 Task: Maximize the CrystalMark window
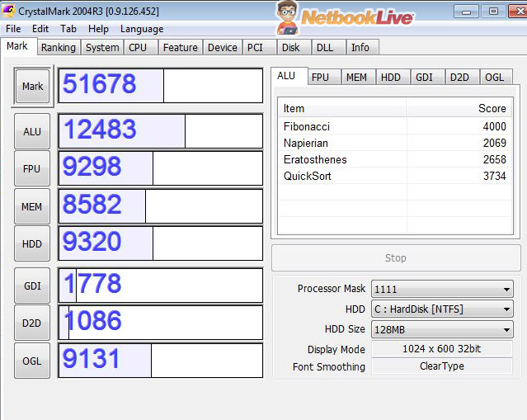493,12
